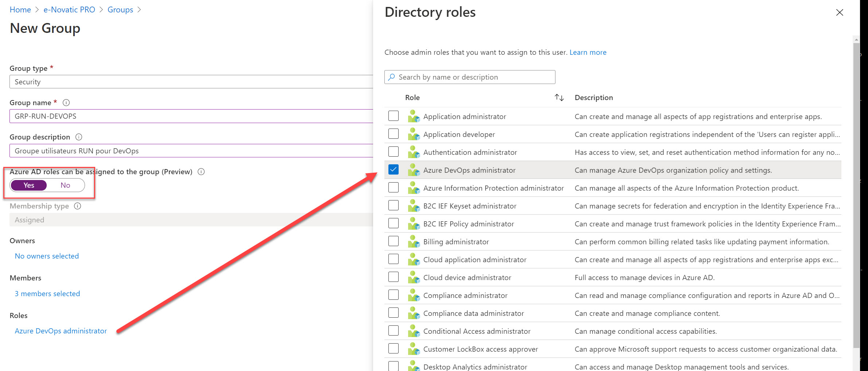Viewport: 868px width, 371px height.
Task: Select 'Compliance data administrator' role name
Action: [473, 313]
